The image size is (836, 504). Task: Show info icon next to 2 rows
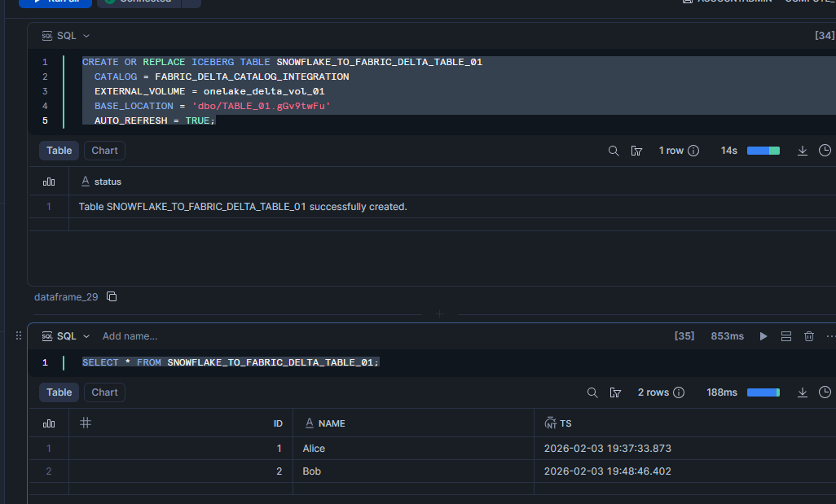[679, 392]
